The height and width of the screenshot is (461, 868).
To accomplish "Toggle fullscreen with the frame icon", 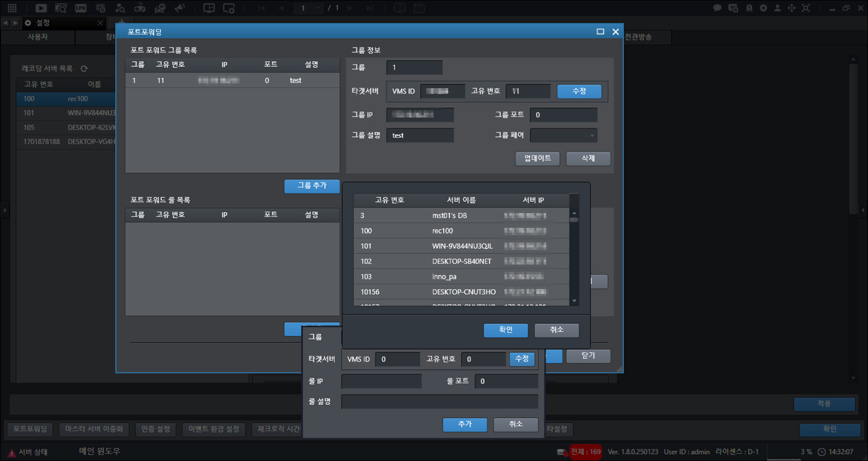I will pos(806,8).
